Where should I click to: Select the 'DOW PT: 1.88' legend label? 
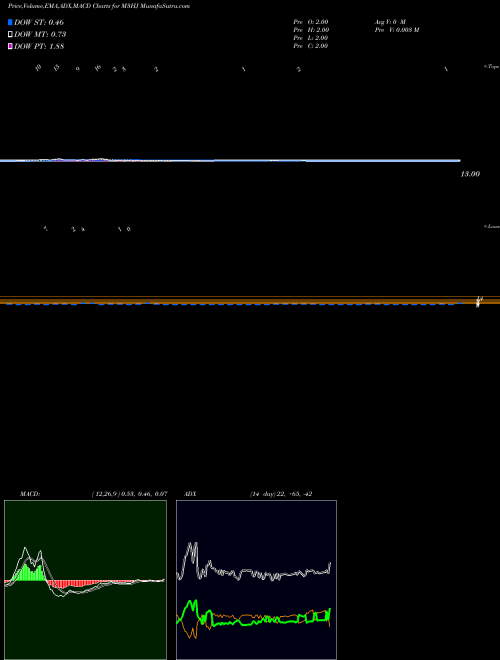pyautogui.click(x=39, y=47)
